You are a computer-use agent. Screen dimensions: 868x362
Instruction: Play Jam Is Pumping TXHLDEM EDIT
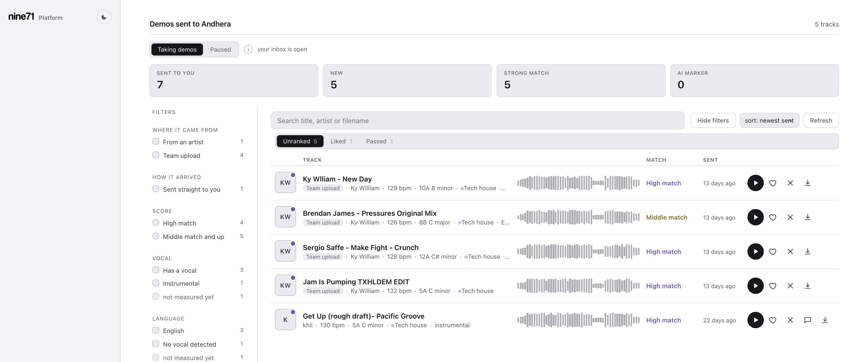tap(755, 286)
